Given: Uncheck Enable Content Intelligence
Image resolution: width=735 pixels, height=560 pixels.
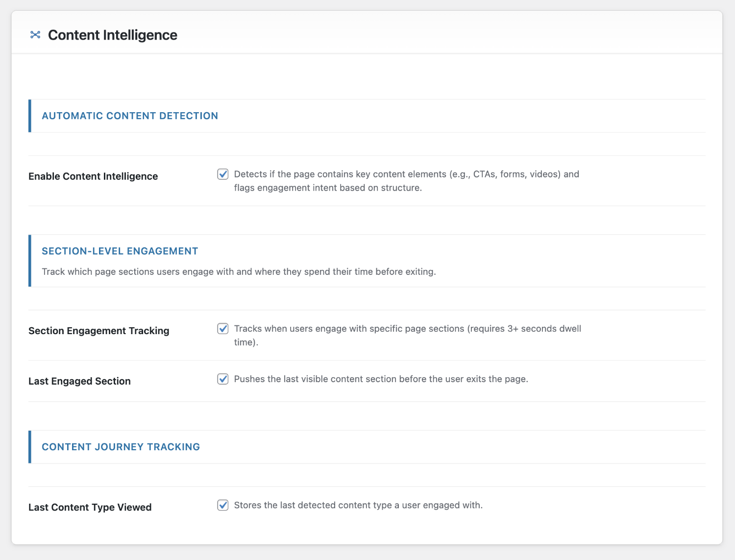Looking at the screenshot, I should coord(223,174).
